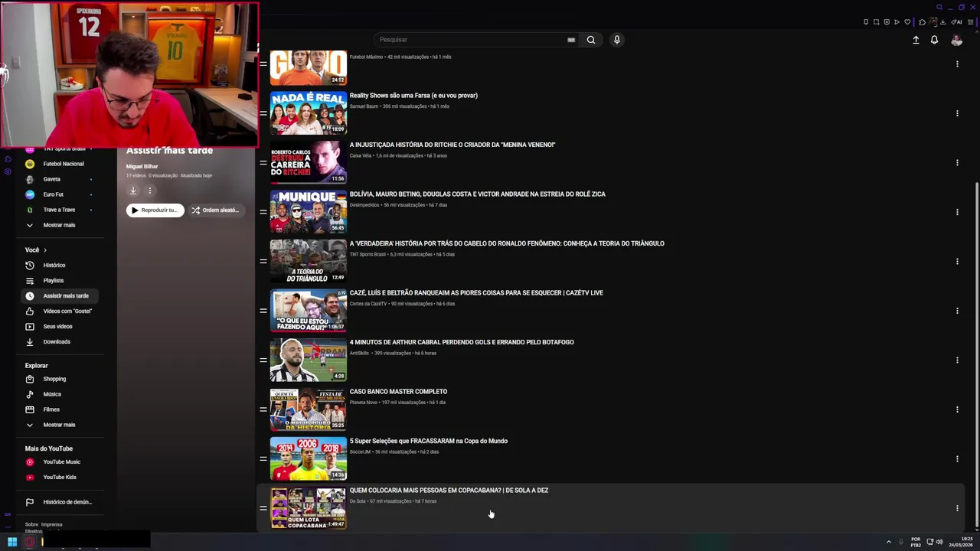Open the notifications bell

[934, 40]
